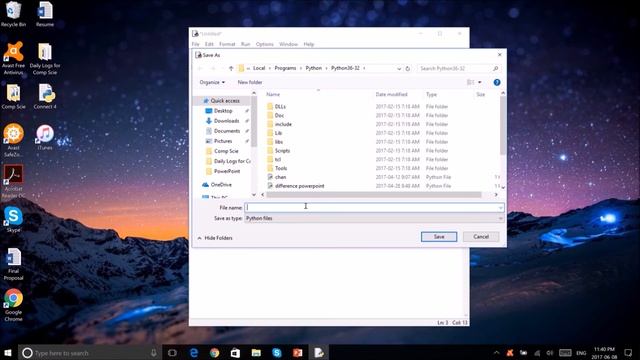
Task: Open Microsoft Store from the taskbar
Action: pos(236,353)
